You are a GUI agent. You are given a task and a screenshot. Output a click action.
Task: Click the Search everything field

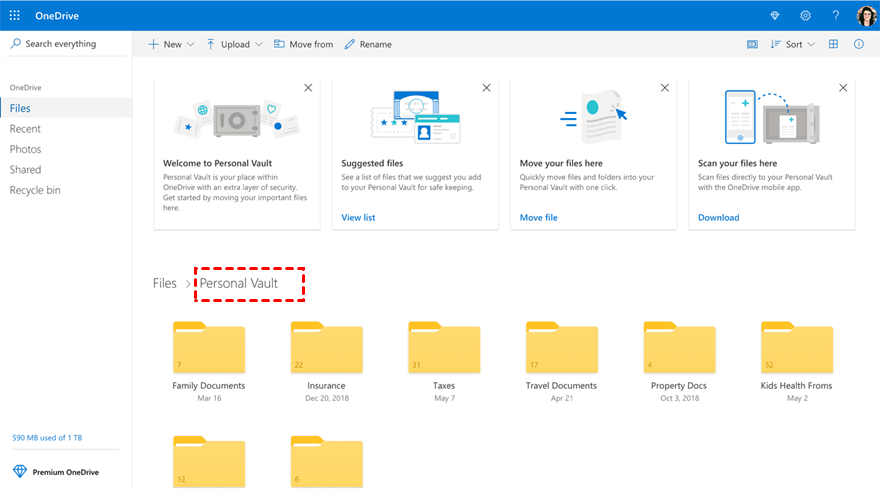coord(66,44)
